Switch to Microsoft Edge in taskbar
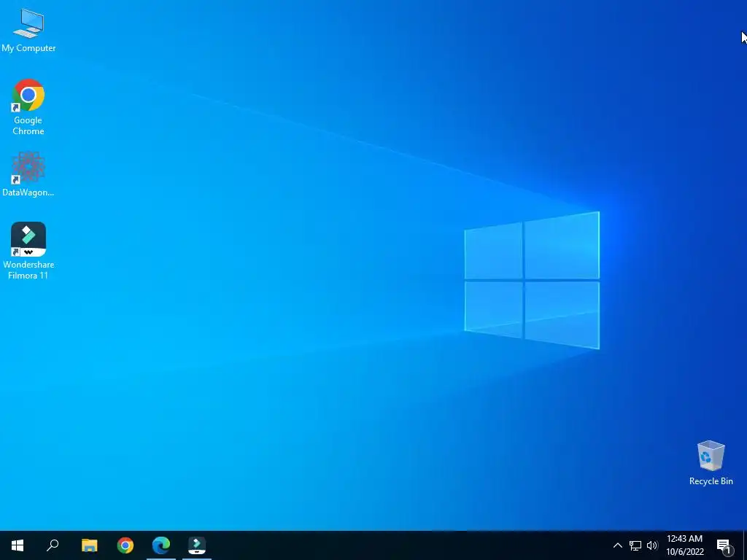Viewport: 747px width, 560px height. coord(161,545)
